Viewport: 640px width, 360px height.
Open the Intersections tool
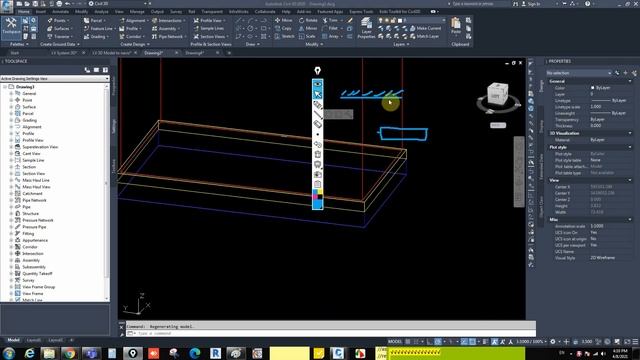click(168, 20)
